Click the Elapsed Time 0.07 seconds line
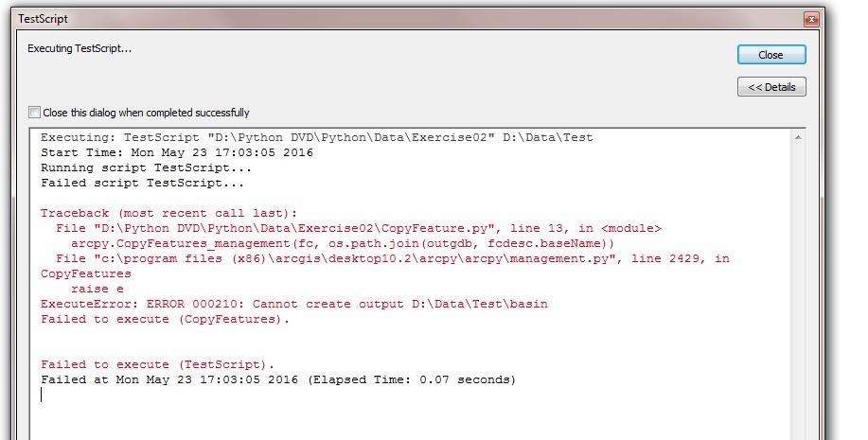This screenshot has width=868, height=440. 278,379
